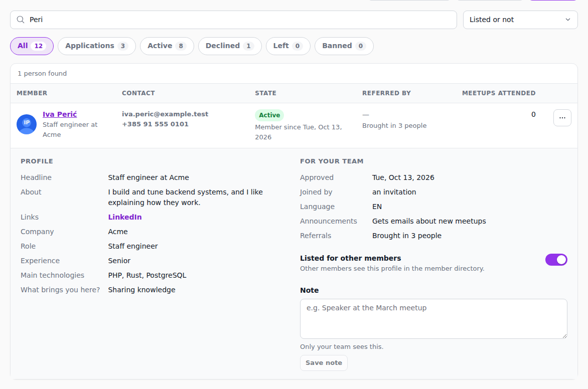Click Iva Perić's IP avatar
The image size is (588, 389).
coord(27,124)
